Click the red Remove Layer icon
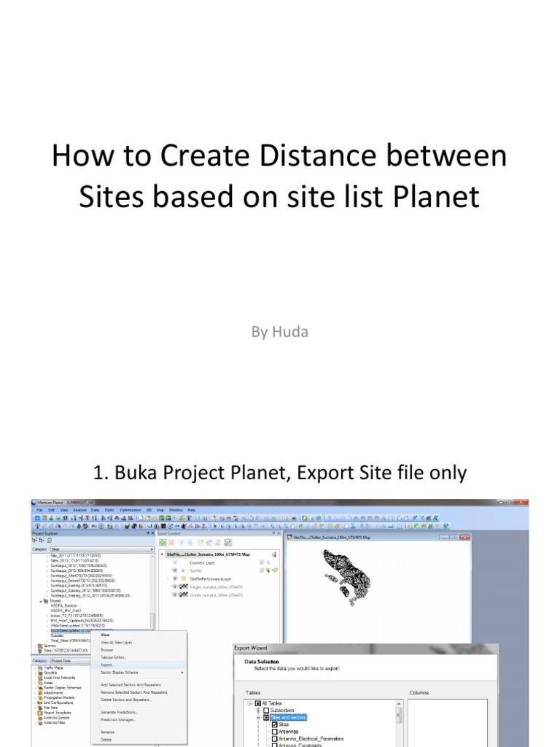Viewport: 560px width, 747px height. point(171,543)
